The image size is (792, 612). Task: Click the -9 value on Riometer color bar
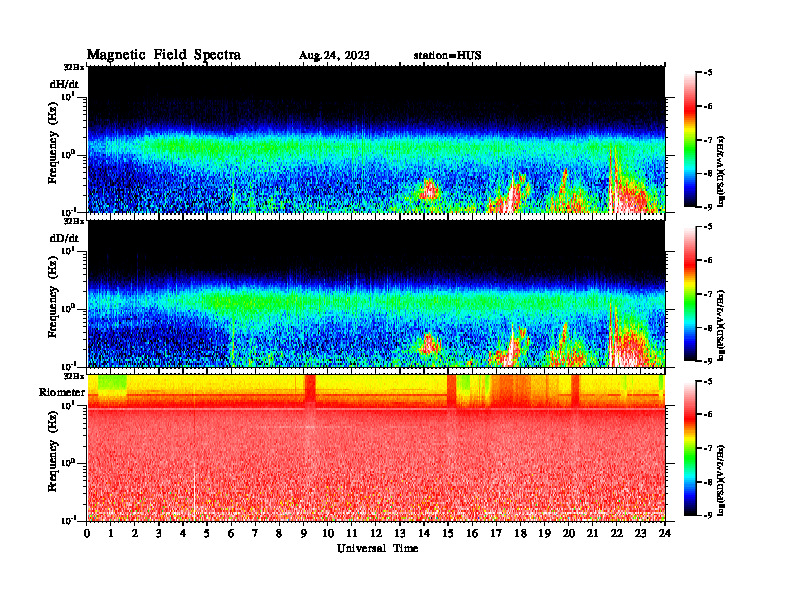point(708,516)
